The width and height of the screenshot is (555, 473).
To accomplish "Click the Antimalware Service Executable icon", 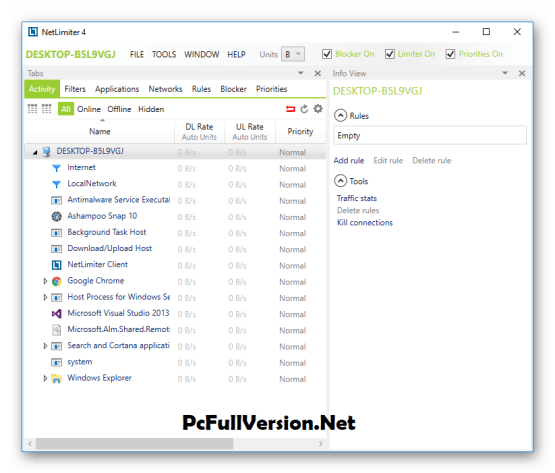I will (56, 201).
